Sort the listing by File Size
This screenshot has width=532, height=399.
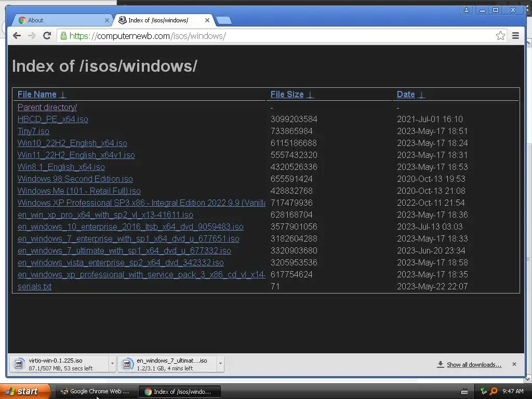[287, 95]
